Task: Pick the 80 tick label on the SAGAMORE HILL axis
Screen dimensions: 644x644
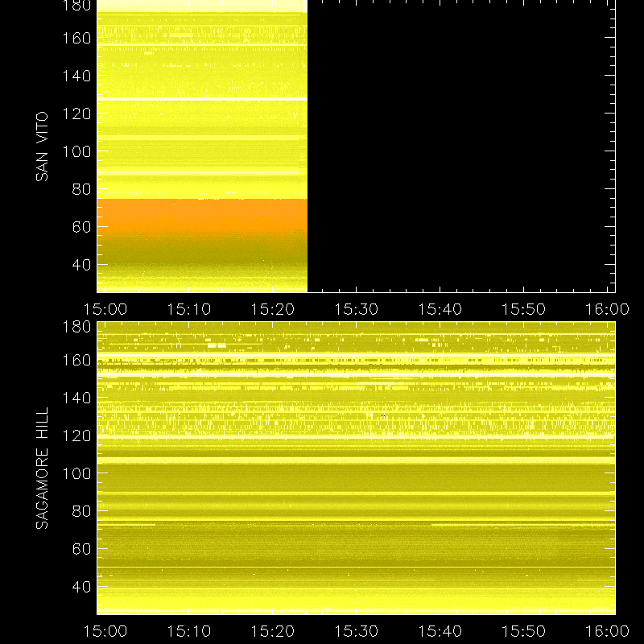Action: [x=81, y=511]
